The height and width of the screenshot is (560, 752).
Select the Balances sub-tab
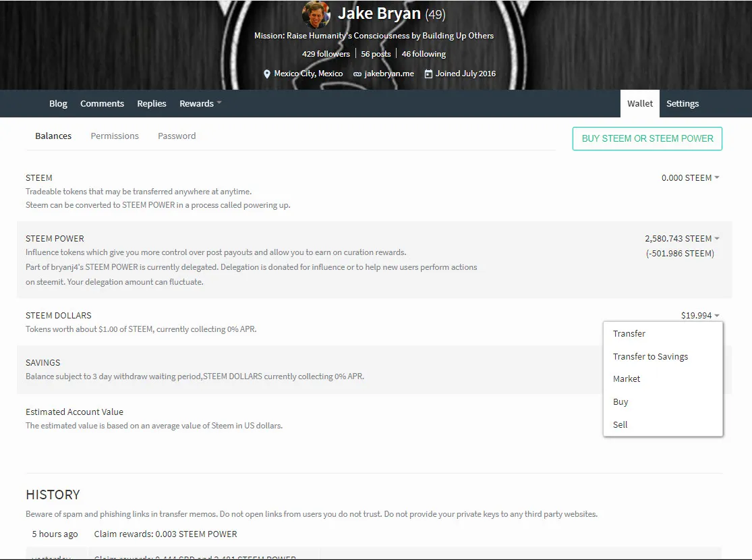[53, 136]
